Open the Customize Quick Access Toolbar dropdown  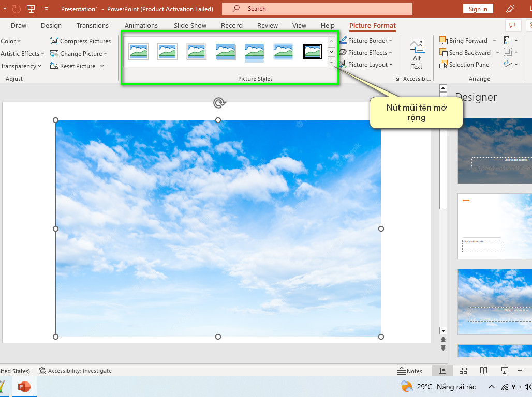[46, 9]
